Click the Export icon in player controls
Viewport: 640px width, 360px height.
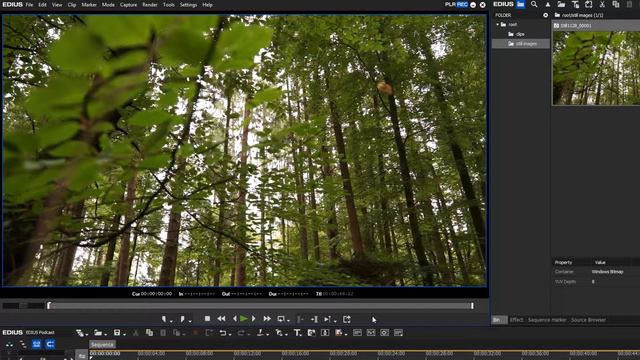(x=347, y=319)
